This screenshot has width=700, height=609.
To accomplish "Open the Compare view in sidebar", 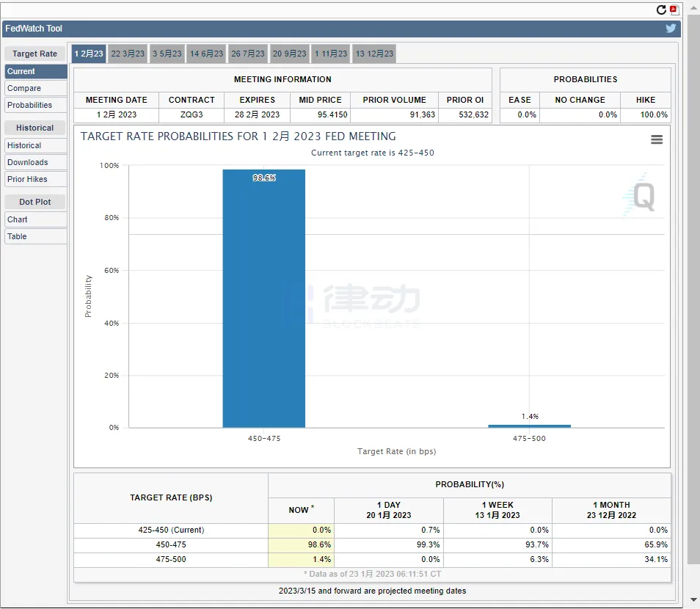I will pos(35,88).
